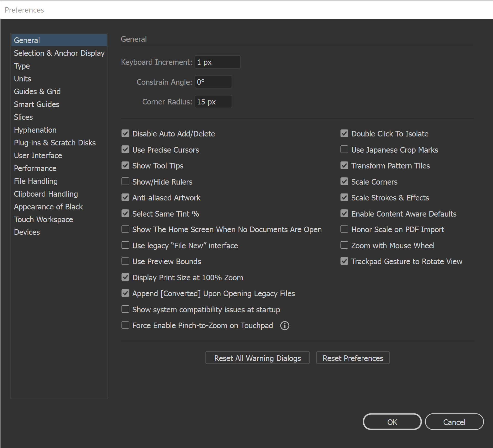Switch to Type preferences
The height and width of the screenshot is (448, 493).
pyautogui.click(x=59, y=66)
